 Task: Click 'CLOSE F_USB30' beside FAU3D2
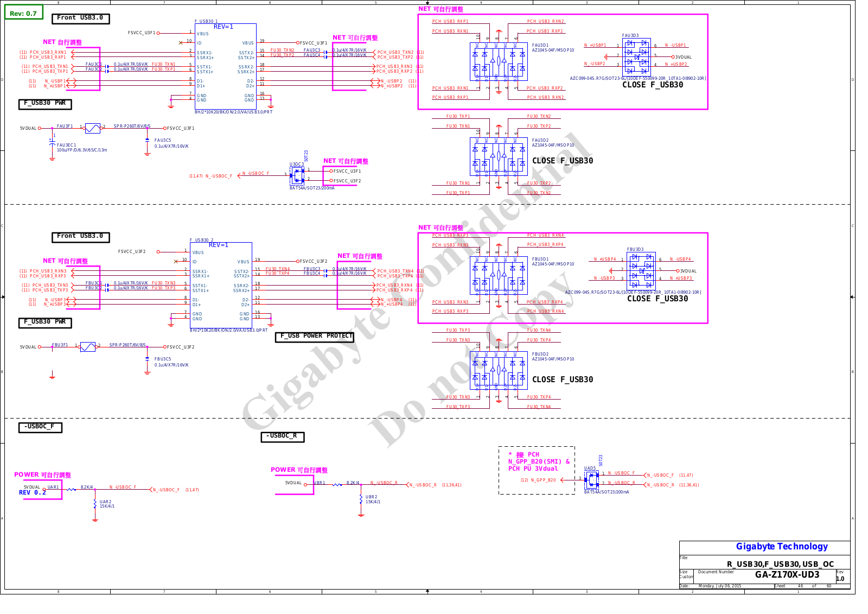tap(563, 161)
